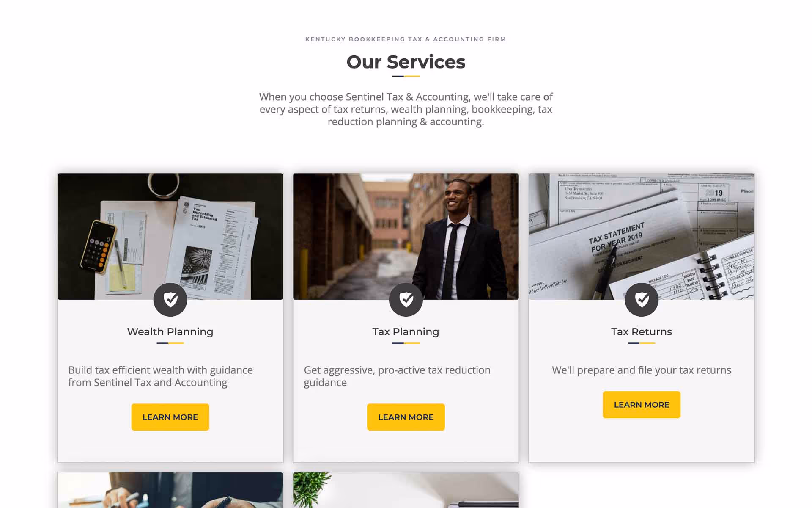The image size is (812, 508).
Task: Click the partially visible plant and desk image
Action: click(406, 490)
